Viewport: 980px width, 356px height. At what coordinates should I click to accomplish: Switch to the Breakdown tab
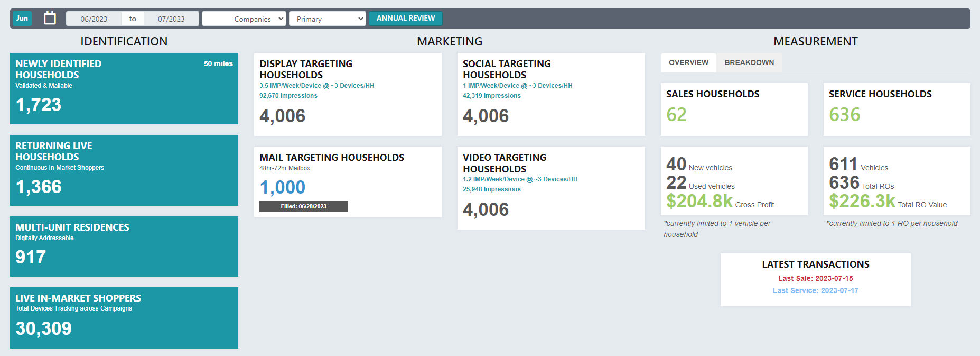tap(749, 62)
